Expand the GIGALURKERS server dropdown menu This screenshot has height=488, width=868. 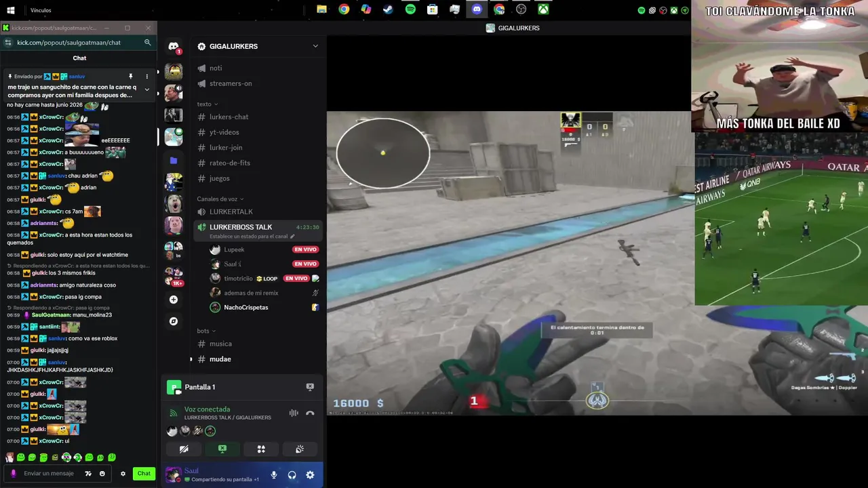pyautogui.click(x=315, y=46)
